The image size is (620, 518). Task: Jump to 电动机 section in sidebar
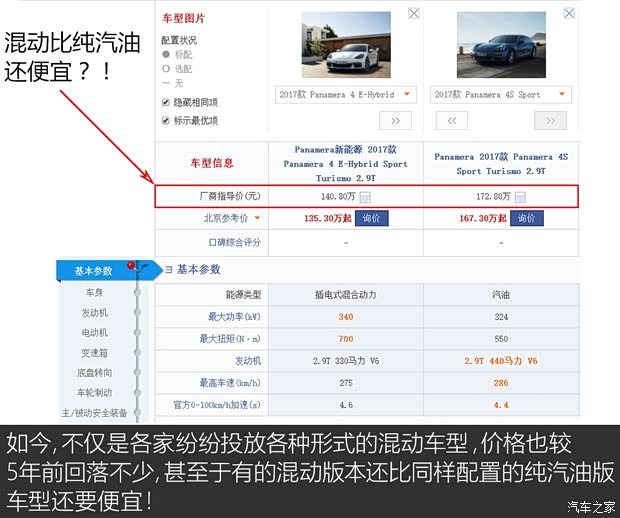point(95,333)
